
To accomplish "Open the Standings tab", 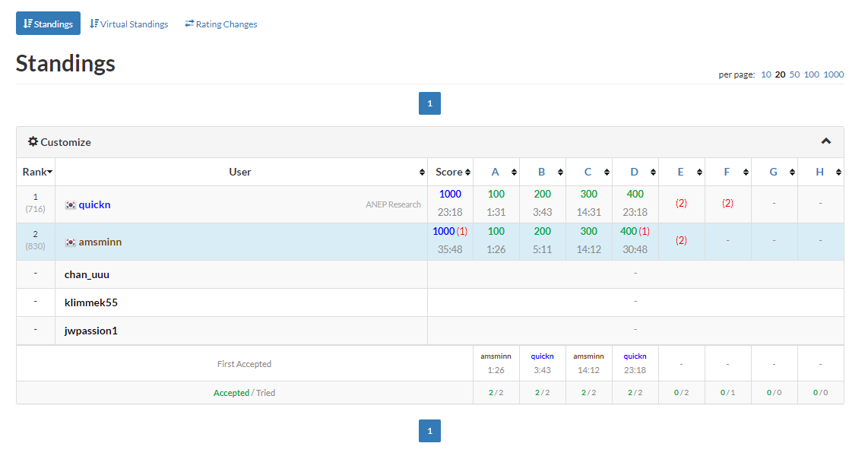I will click(48, 24).
